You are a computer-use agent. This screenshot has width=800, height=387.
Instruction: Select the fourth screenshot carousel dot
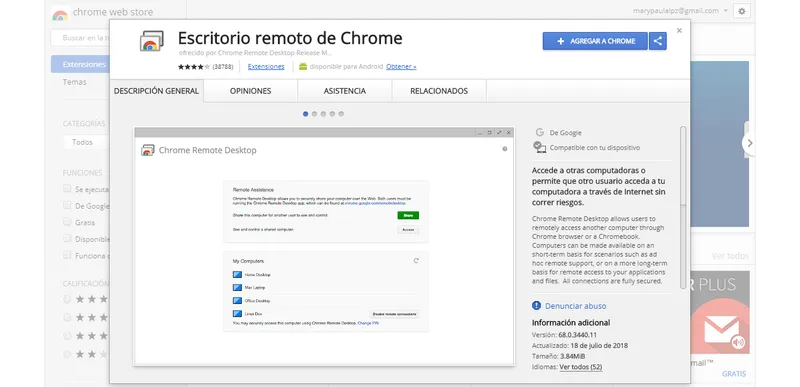pos(332,114)
